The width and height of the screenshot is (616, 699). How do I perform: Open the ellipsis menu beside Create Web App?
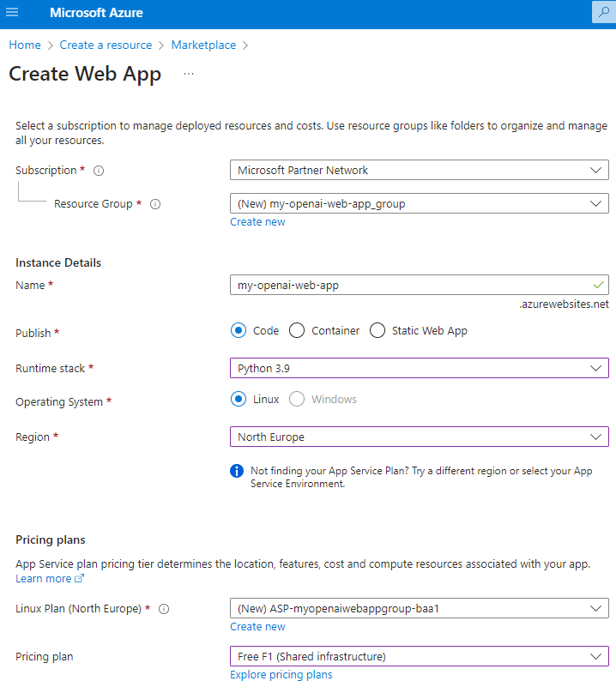click(189, 74)
